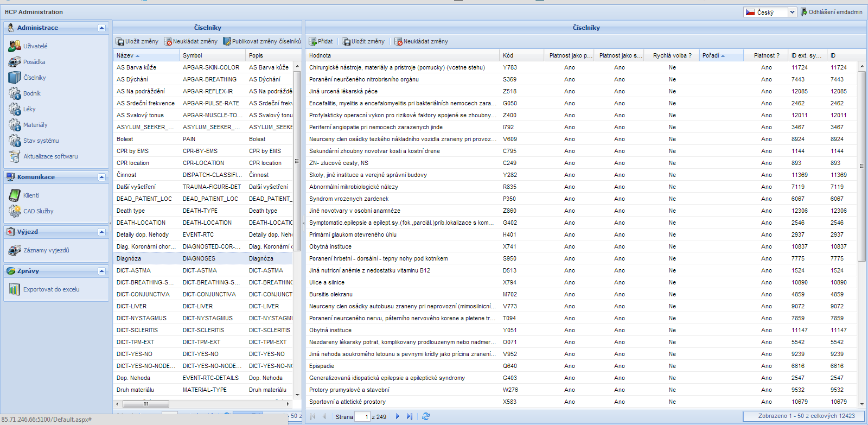Select the Druh materiálu row
This screenshot has height=425, width=868.
point(203,390)
